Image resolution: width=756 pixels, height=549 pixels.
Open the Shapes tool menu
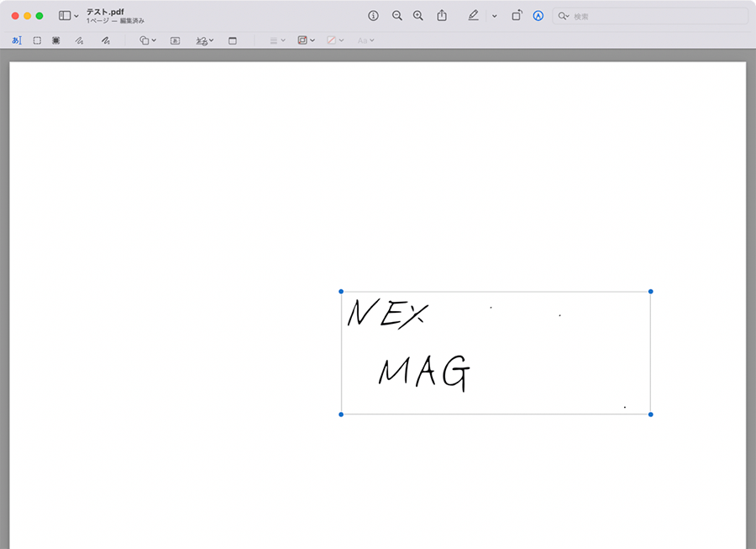(148, 40)
